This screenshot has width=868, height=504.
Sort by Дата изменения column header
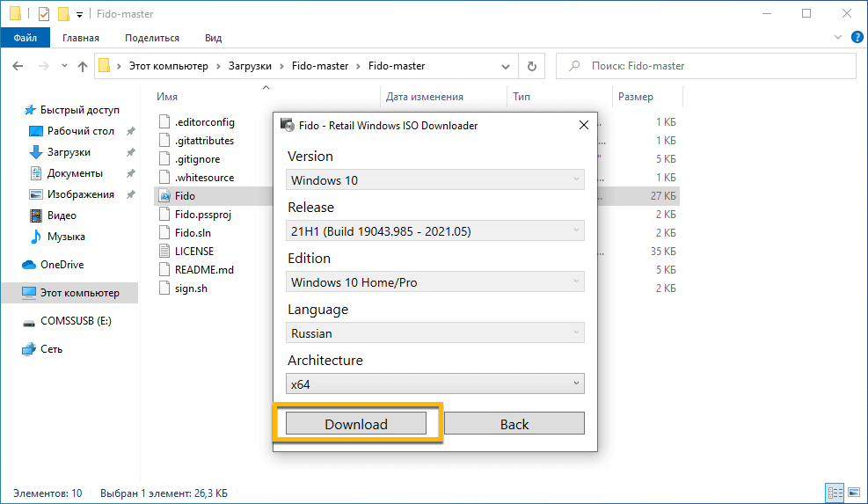pyautogui.click(x=425, y=97)
